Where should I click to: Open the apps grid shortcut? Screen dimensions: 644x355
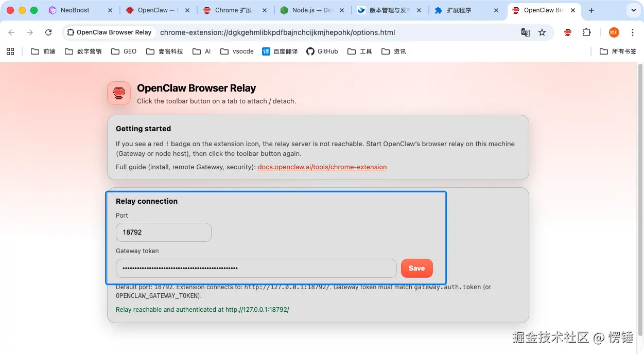[10, 51]
